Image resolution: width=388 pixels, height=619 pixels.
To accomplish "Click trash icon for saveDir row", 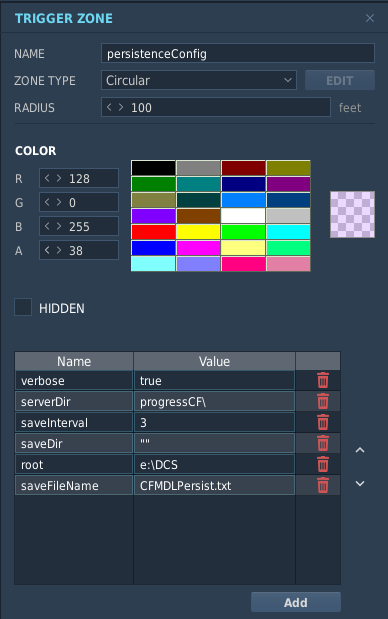I will [x=322, y=443].
